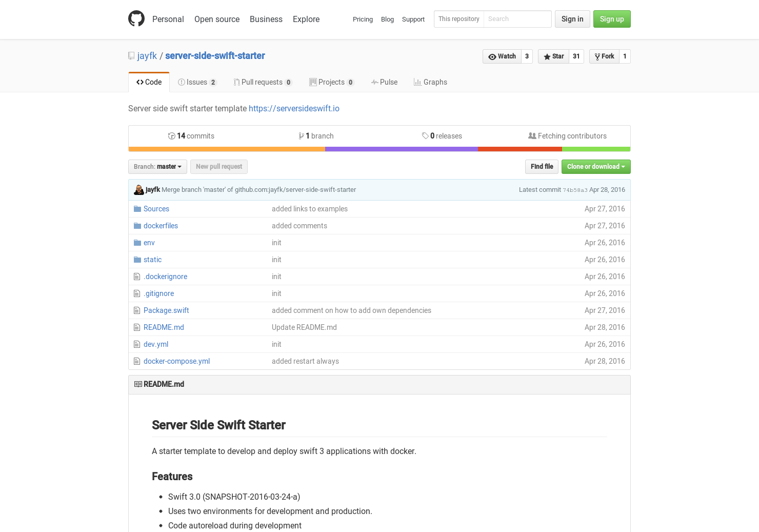The image size is (759, 532).
Task: Click the branch icon next to branch count
Action: (x=302, y=136)
